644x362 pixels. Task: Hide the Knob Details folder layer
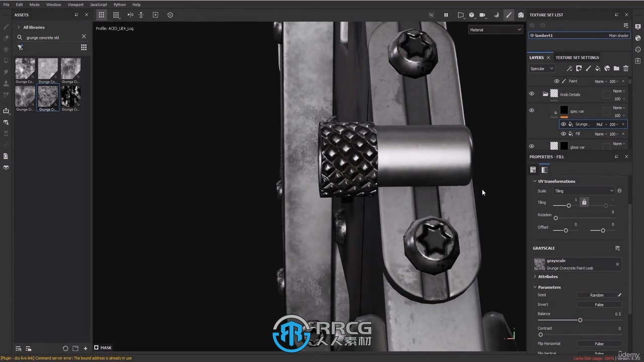pos(531,94)
